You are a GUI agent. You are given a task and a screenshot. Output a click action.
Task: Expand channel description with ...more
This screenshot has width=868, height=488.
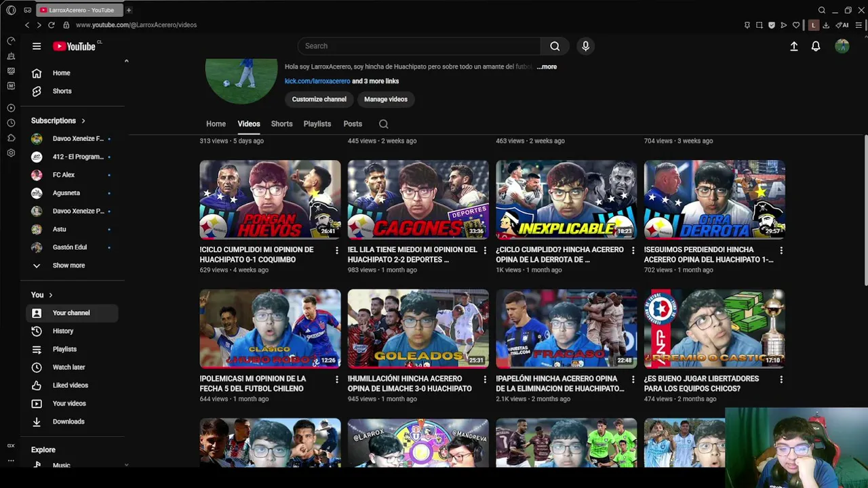[547, 67]
